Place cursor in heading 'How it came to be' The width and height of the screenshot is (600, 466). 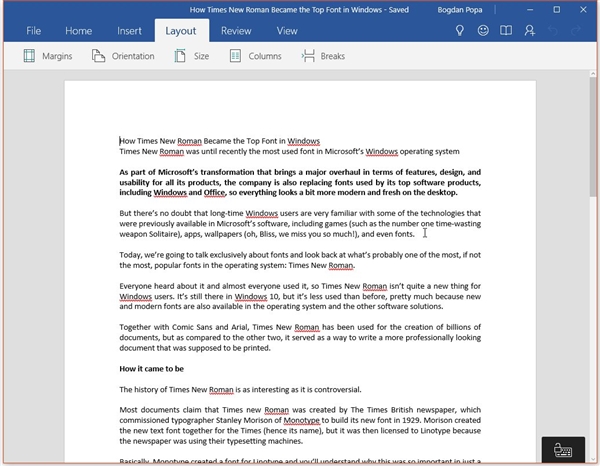click(152, 369)
